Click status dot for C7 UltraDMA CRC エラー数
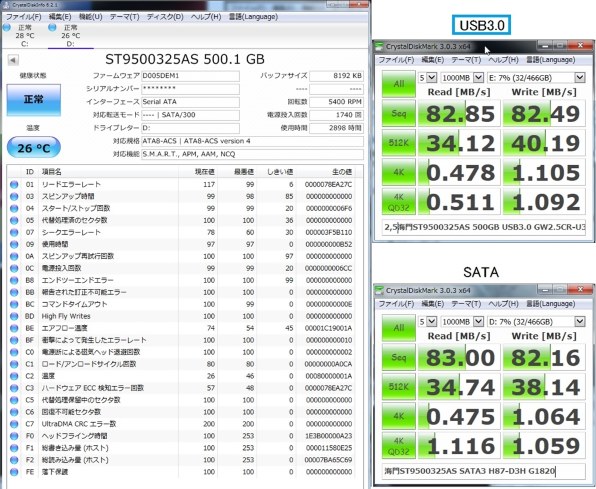596x489 pixels. (14, 424)
